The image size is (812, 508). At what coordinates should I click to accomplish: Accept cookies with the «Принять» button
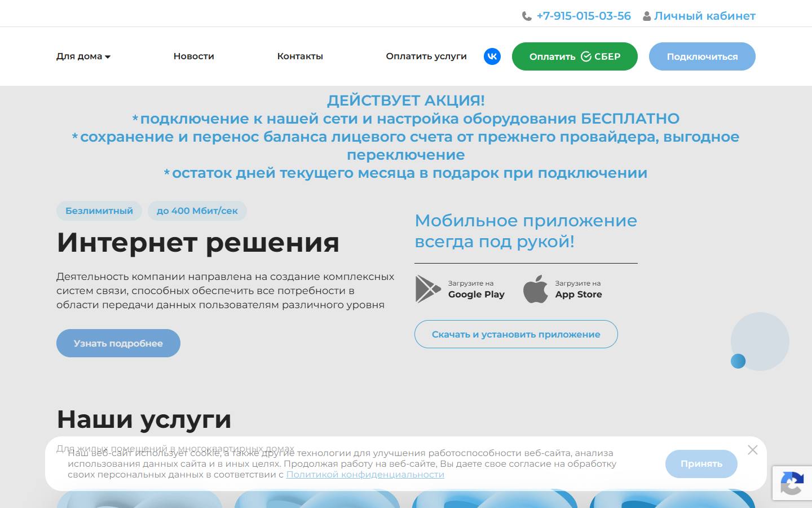click(x=701, y=464)
